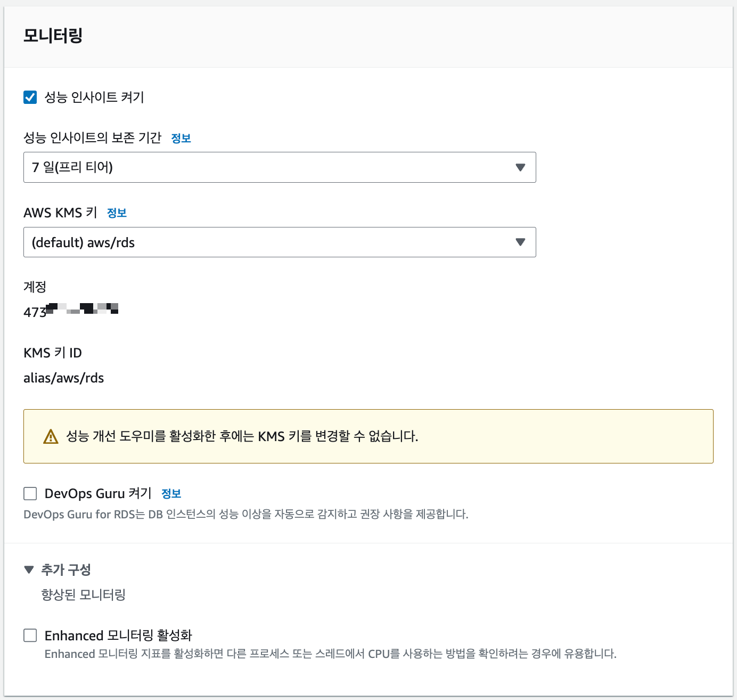The width and height of the screenshot is (737, 700).
Task: Open 정보 next to AWS KMS 키
Action: pyautogui.click(x=117, y=213)
